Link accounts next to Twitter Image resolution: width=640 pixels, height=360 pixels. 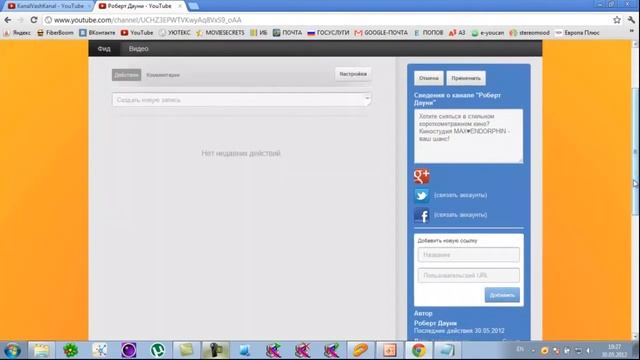(460, 195)
